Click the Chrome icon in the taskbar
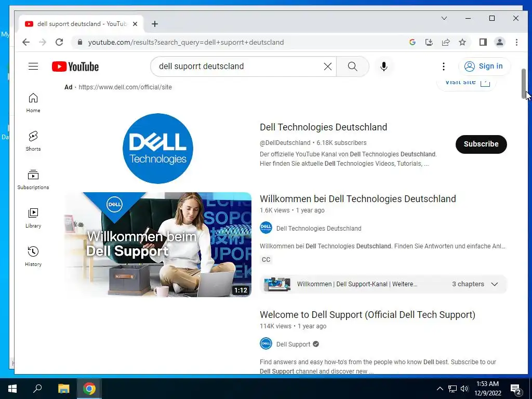This screenshot has width=532, height=399. click(x=89, y=389)
